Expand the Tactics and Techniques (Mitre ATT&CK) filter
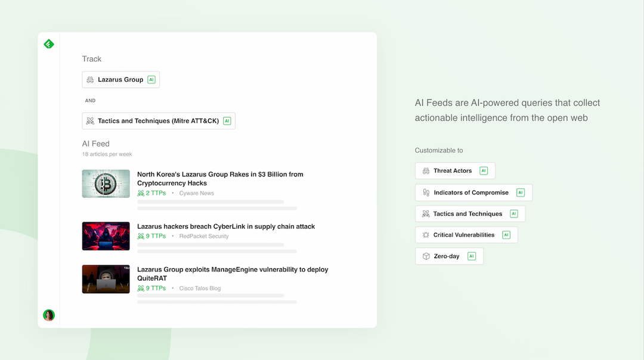The image size is (644, 360). [158, 120]
